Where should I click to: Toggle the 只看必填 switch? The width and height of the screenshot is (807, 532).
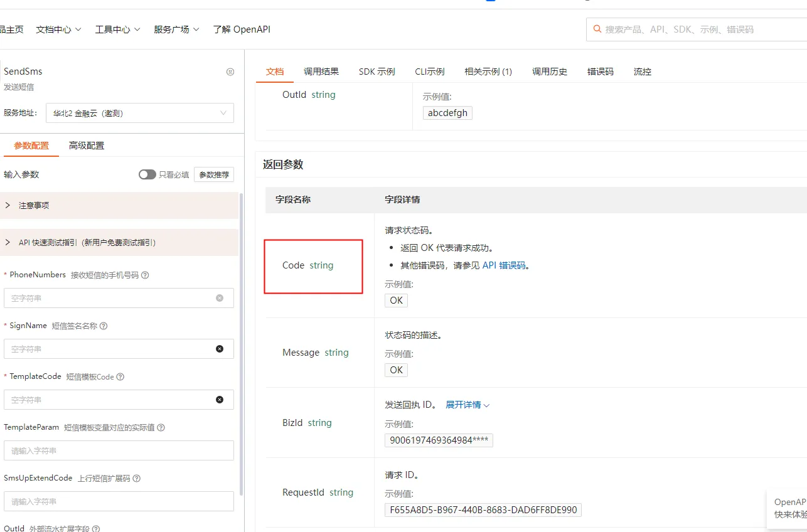(147, 174)
